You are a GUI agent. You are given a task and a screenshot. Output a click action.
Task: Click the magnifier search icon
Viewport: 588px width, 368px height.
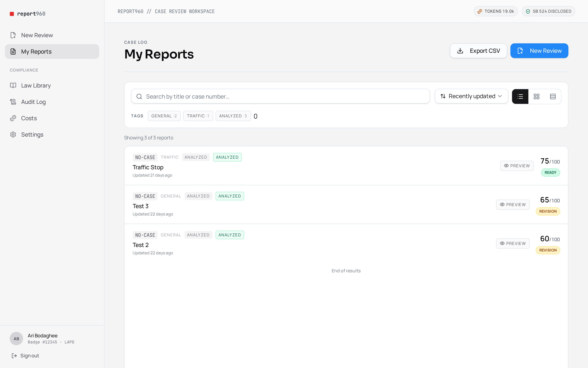point(139,97)
